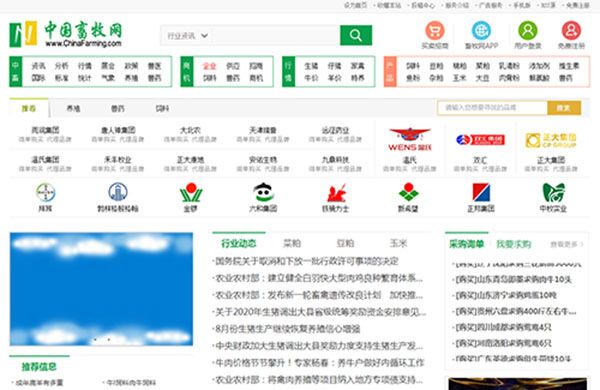Open the 生猪 price link
This screenshot has width=600, height=390.
click(311, 66)
